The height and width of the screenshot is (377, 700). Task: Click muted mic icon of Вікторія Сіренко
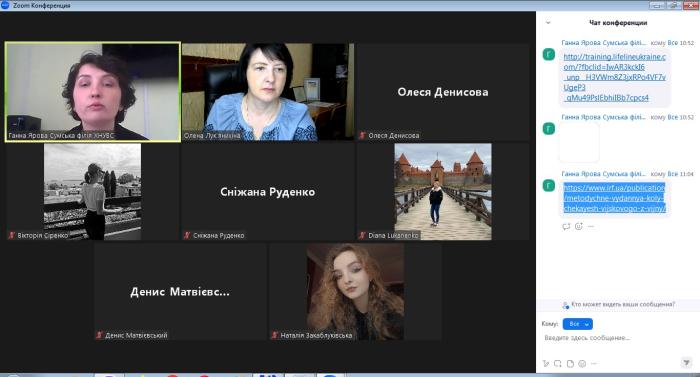pos(12,235)
